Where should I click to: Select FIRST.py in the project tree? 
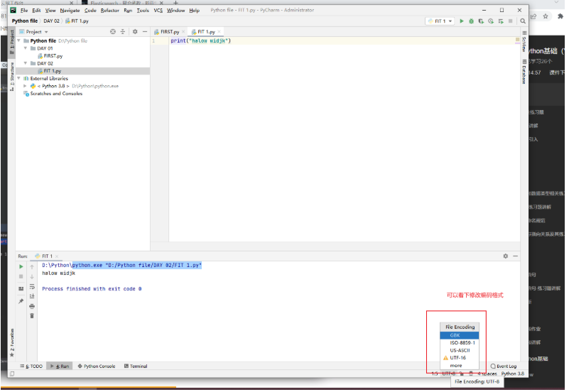[50, 56]
